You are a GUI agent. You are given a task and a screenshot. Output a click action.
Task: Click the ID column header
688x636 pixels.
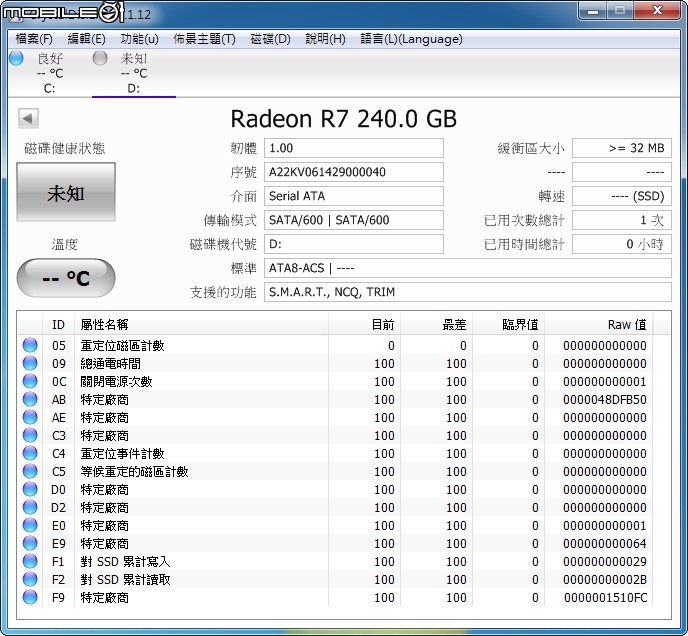click(x=58, y=325)
